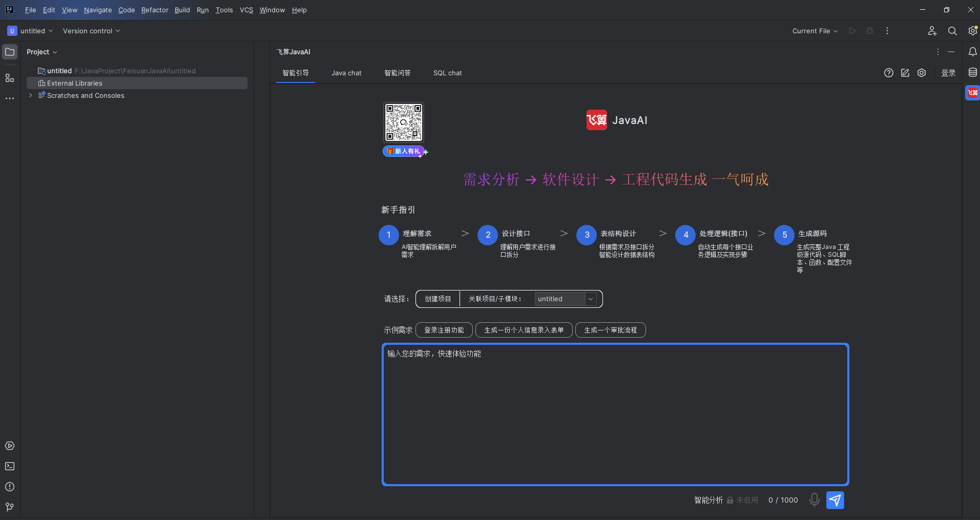The width and height of the screenshot is (980, 520).
Task: Open the Help menu
Action: click(299, 10)
